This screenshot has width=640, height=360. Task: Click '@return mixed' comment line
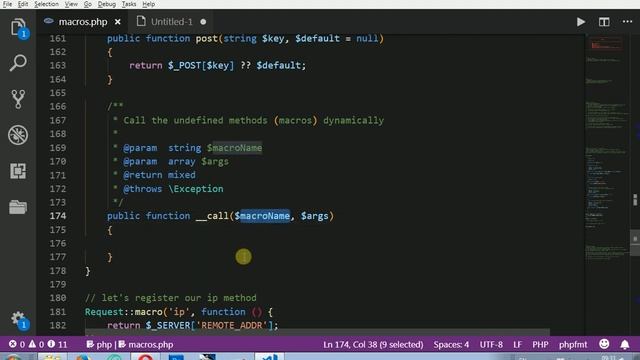159,175
